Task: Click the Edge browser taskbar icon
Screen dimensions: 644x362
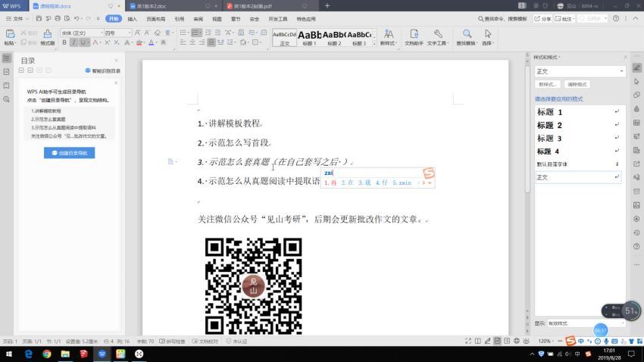Action: click(28, 354)
